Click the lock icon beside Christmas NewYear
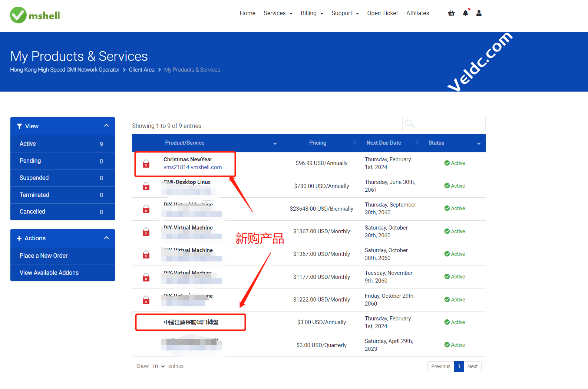Viewport: 588px width, 389px height. (x=146, y=164)
